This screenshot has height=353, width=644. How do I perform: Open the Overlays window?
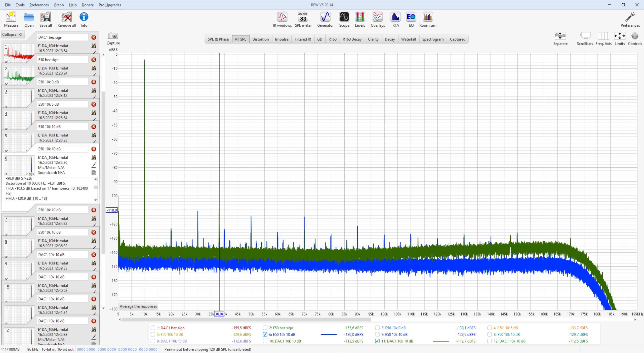[378, 19]
